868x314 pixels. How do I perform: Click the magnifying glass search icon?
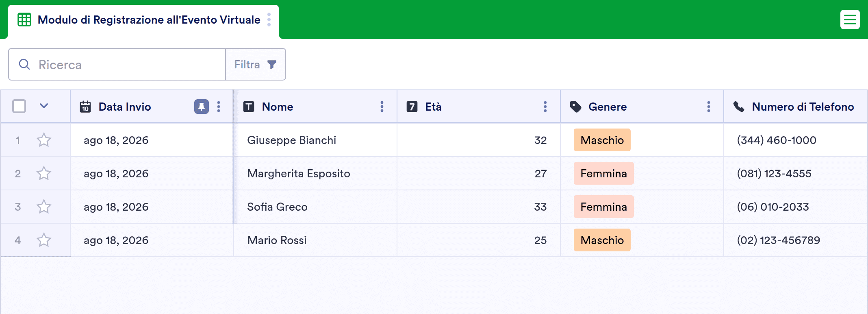tap(24, 64)
